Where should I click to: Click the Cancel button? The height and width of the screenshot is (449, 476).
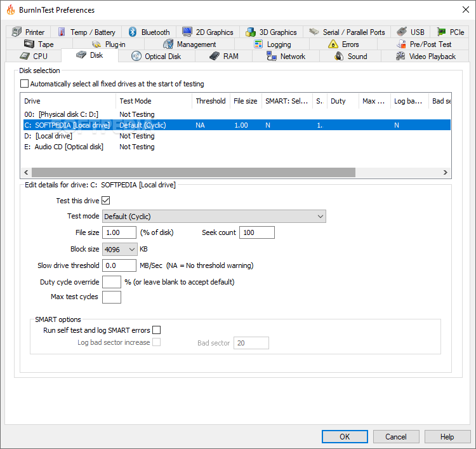click(x=396, y=436)
